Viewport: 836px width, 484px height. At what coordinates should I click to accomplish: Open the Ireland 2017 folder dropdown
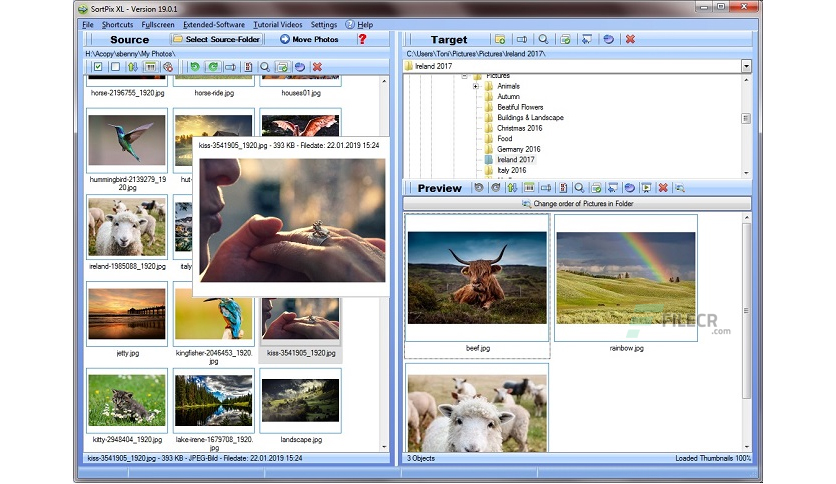[746, 66]
